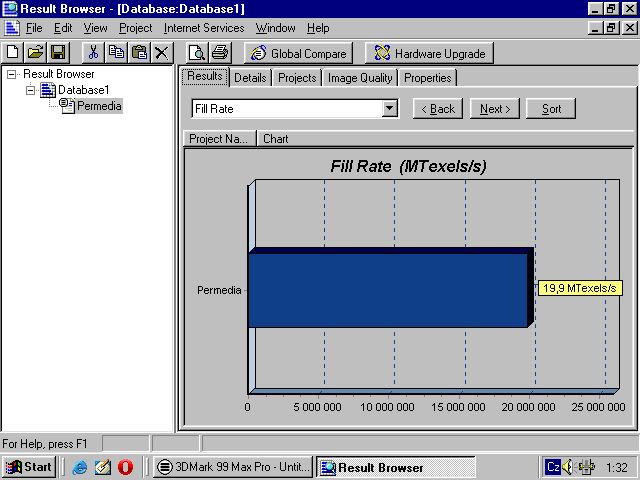
Task: Open Print Preview from the toolbar
Action: pos(198,53)
